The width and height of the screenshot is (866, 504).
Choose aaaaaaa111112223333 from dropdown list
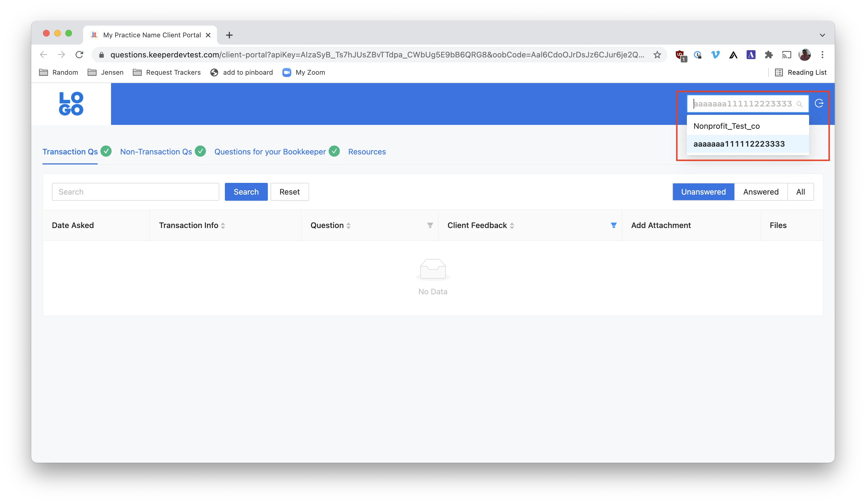coord(748,144)
